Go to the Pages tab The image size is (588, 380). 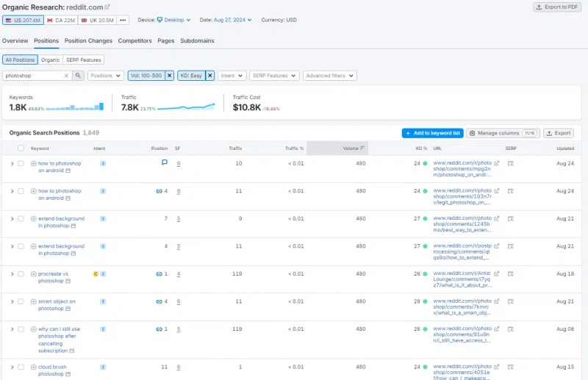(166, 40)
